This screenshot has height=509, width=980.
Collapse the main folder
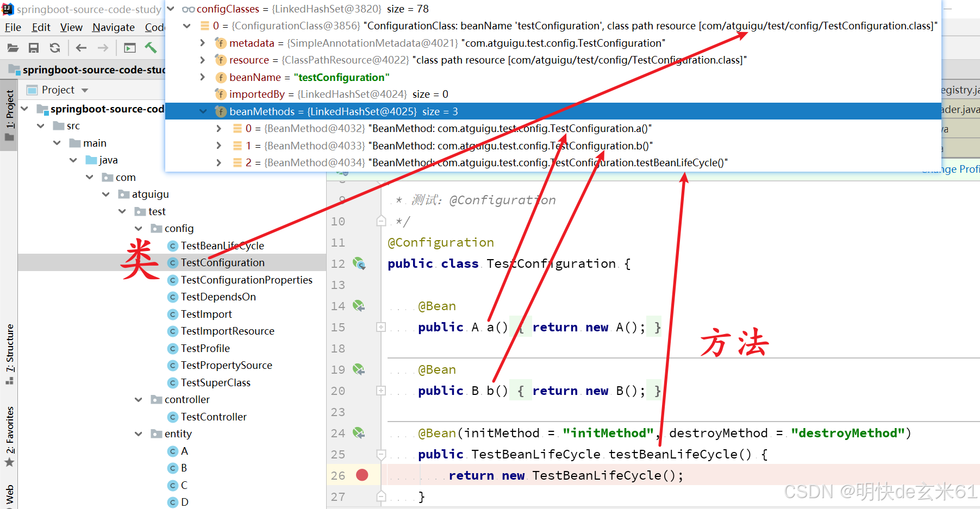pyautogui.click(x=57, y=143)
